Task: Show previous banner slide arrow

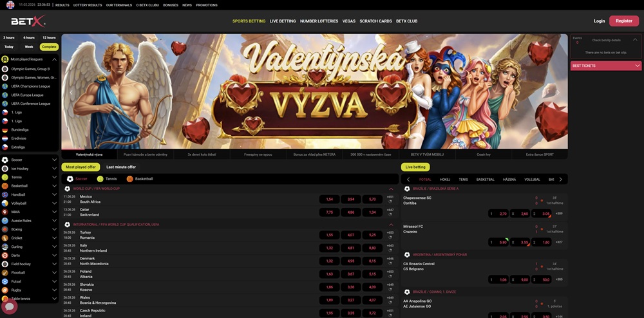Action: 71,92
